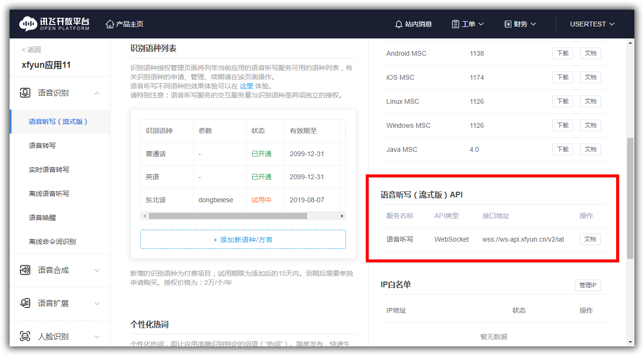Click the 财务 yen icon

(508, 24)
